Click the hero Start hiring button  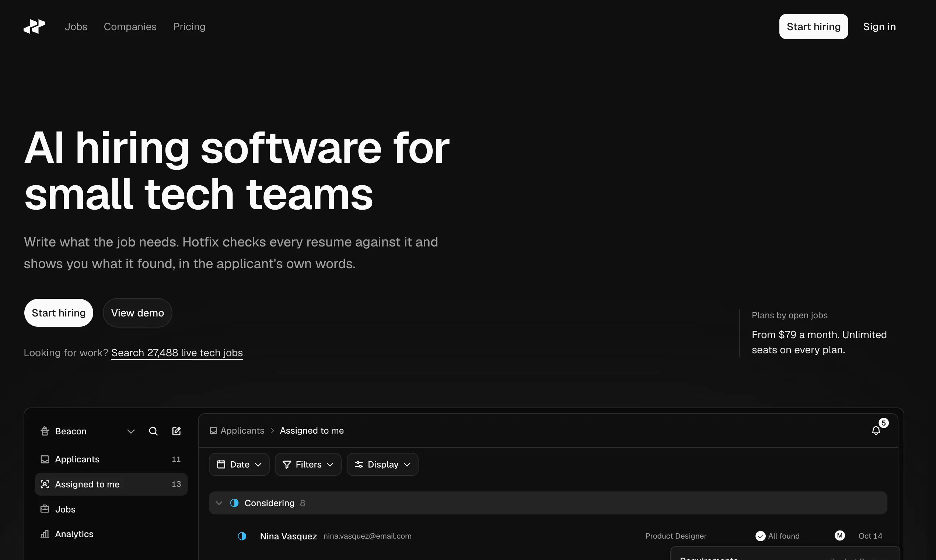59,313
